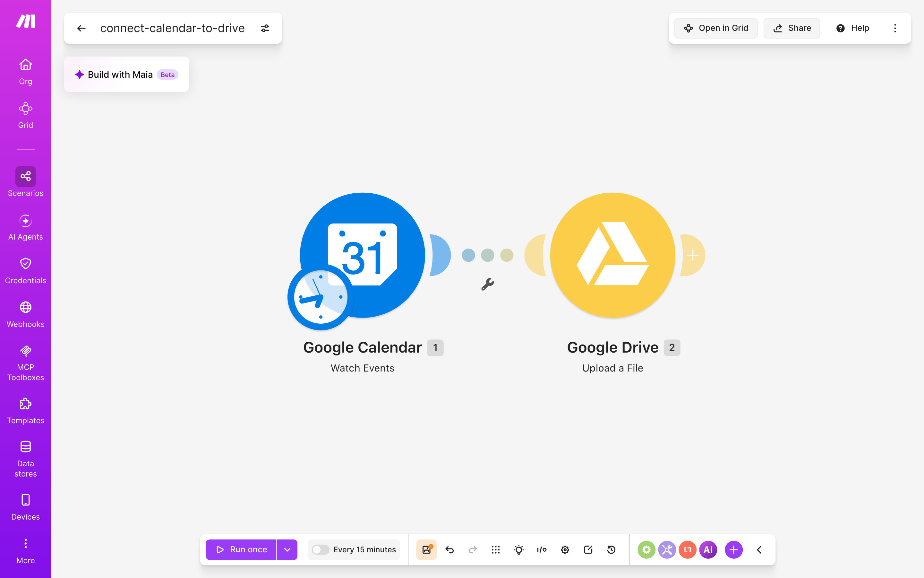Open scenario options sliders icon next to title
Viewport: 924px width, 578px height.
(x=265, y=28)
